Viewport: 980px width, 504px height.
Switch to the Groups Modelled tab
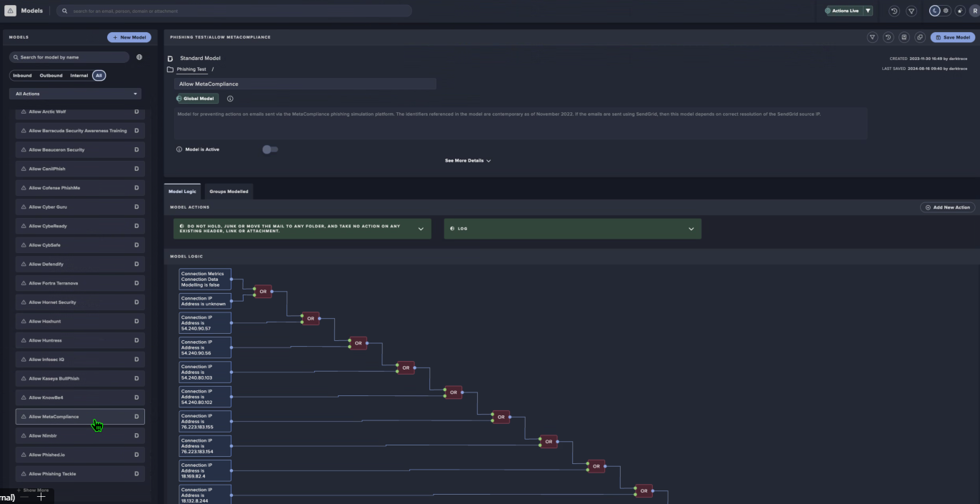[x=229, y=192]
